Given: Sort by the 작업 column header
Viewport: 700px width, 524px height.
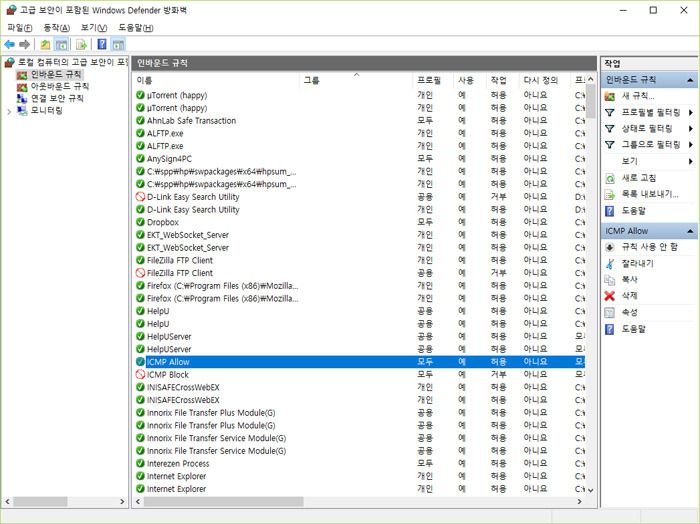Looking at the screenshot, I should point(502,80).
